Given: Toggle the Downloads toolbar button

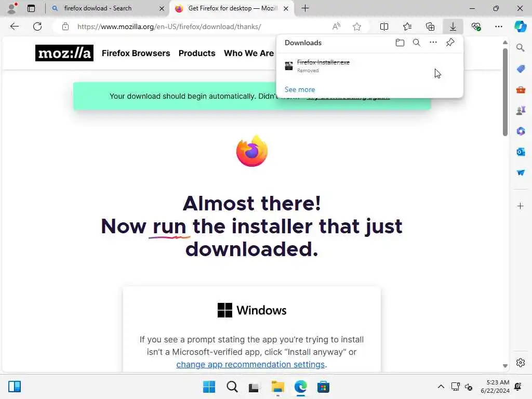Looking at the screenshot, I should point(453,26).
